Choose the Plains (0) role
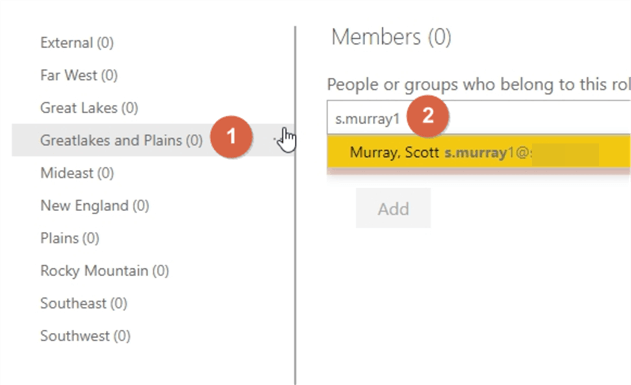The width and height of the screenshot is (631, 385). (70, 238)
